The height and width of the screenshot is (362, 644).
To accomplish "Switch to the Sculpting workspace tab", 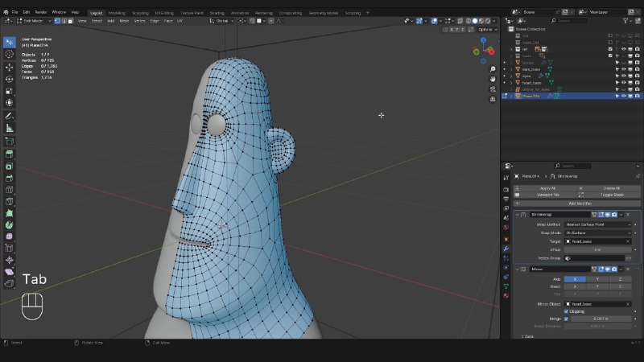I will tap(140, 13).
